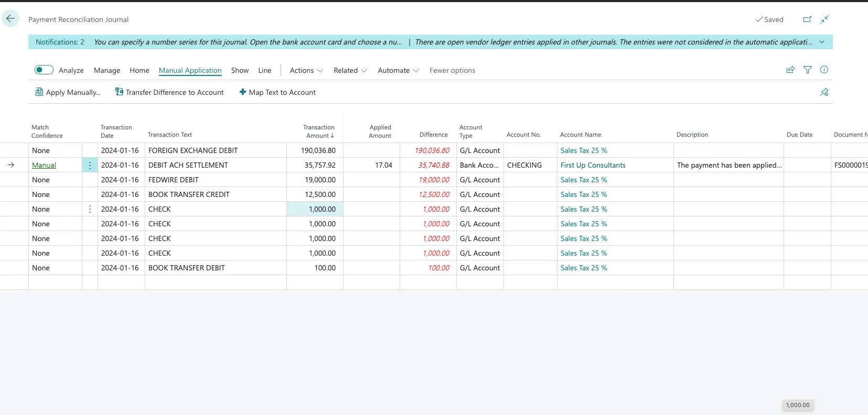Viewport: 868px width, 415px height.
Task: Click the pin action bar icon
Action: (x=824, y=92)
